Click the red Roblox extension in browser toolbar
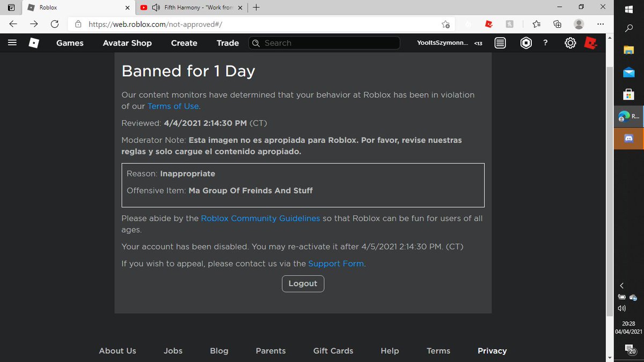 [489, 24]
